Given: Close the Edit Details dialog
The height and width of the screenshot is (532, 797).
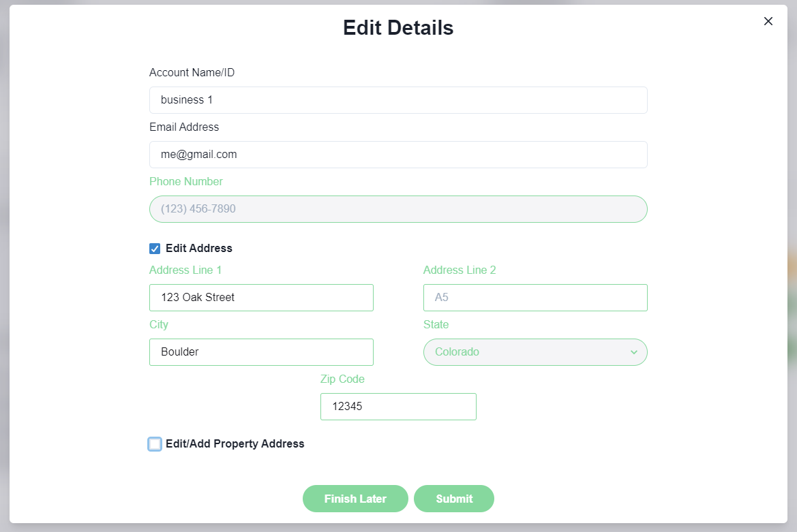Looking at the screenshot, I should (768, 21).
